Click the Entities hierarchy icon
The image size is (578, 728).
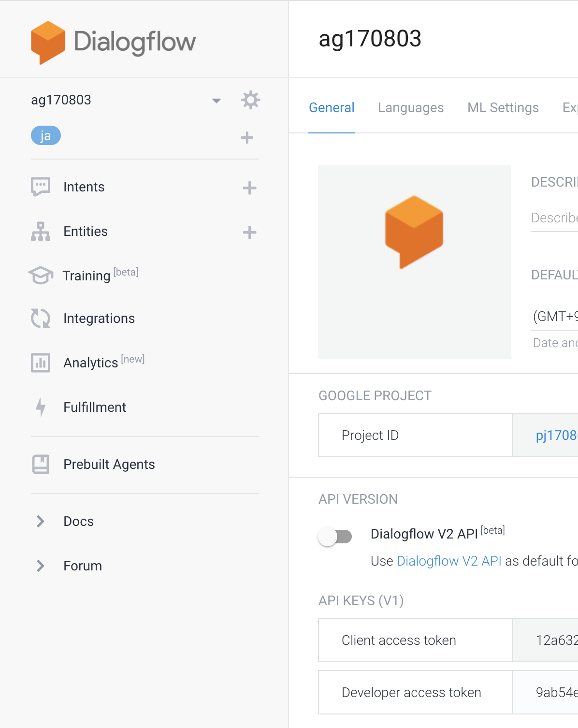click(x=41, y=232)
